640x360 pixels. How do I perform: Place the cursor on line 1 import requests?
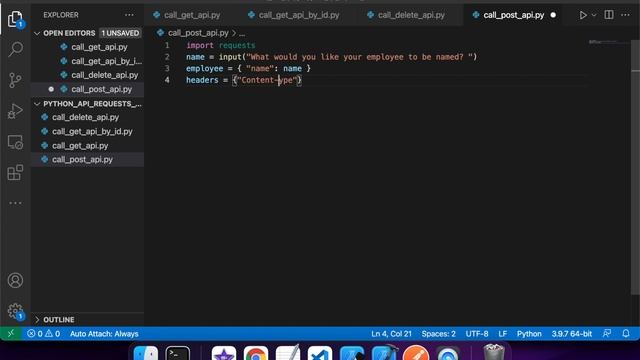[x=220, y=45]
